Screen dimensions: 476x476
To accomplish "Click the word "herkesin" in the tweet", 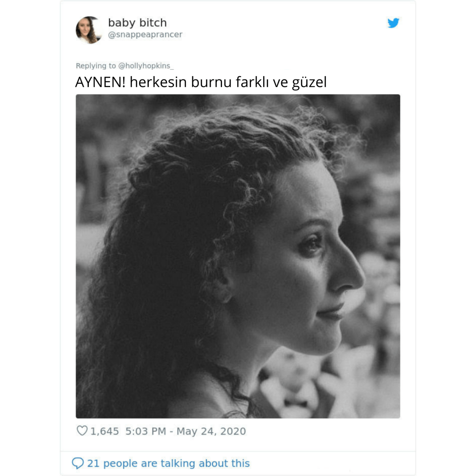I will click(x=158, y=82).
